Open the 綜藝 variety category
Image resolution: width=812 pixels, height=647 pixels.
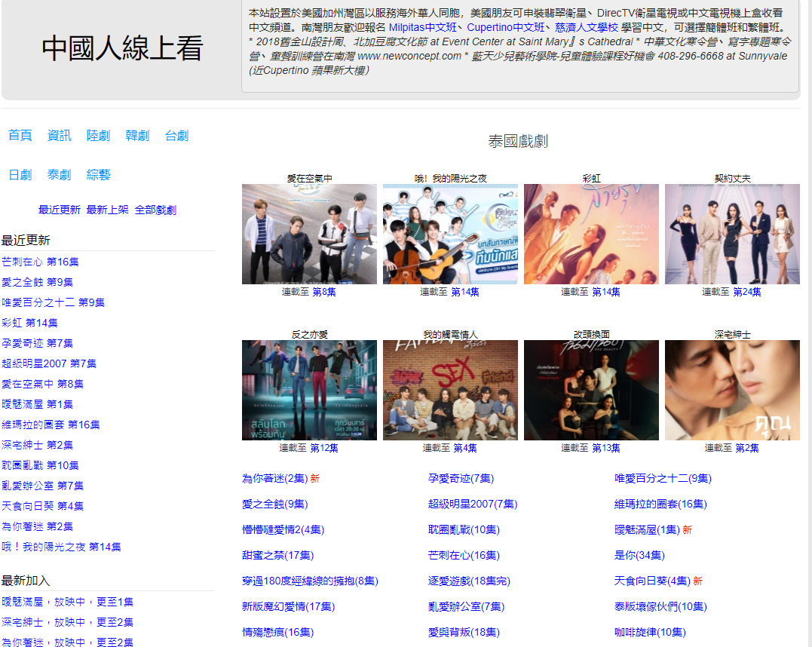click(99, 175)
